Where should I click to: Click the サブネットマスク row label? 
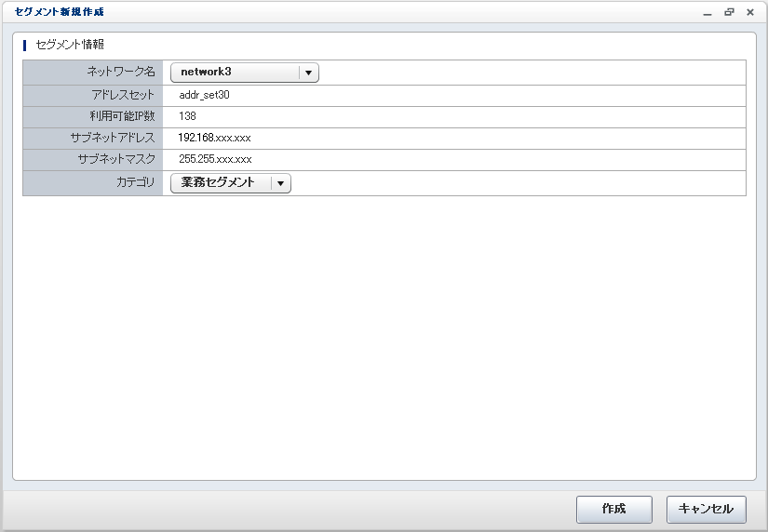click(x=116, y=160)
